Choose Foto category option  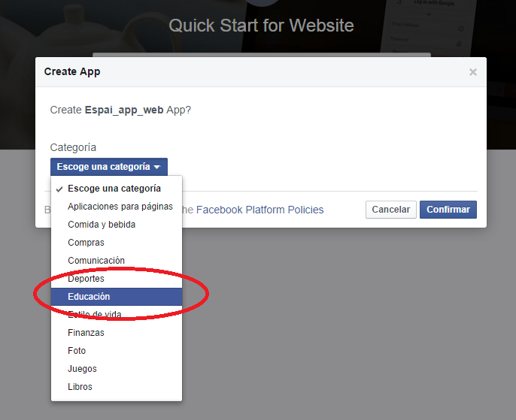click(77, 351)
